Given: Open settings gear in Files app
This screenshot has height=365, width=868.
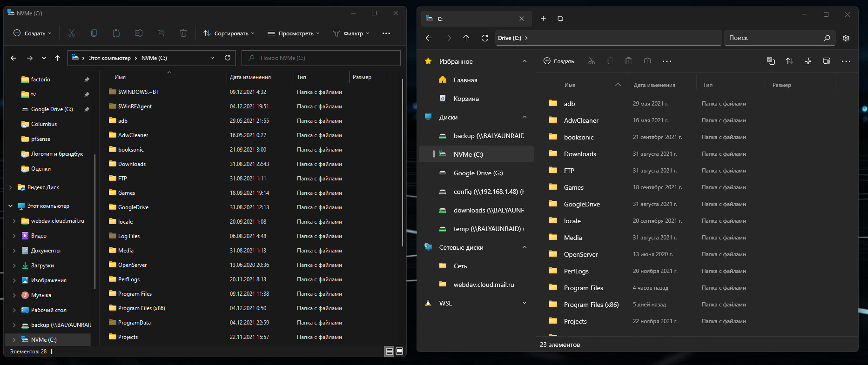Looking at the screenshot, I should pos(846,38).
